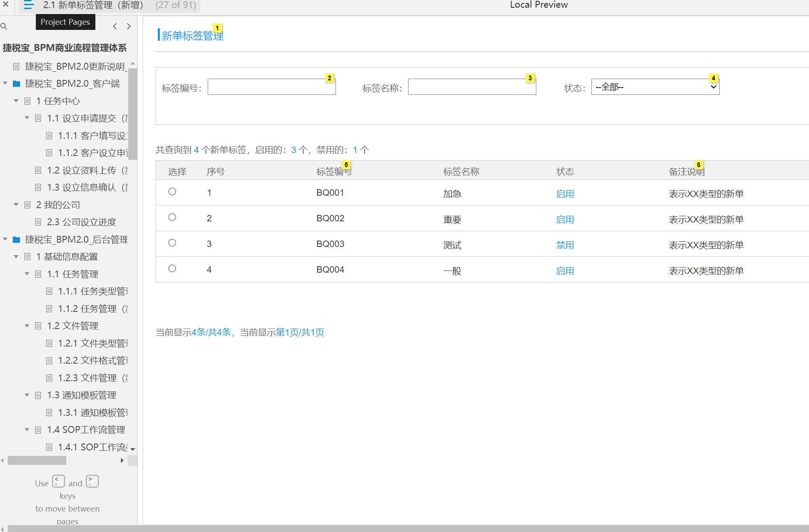Select radio button for row BQ004
Image resolution: width=809 pixels, height=532 pixels.
coord(172,268)
